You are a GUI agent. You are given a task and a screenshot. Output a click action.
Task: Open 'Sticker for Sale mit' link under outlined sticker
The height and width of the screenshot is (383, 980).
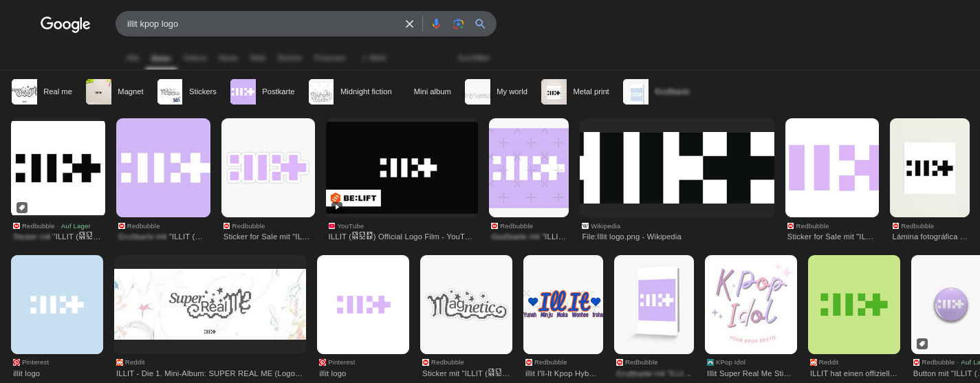pos(267,237)
